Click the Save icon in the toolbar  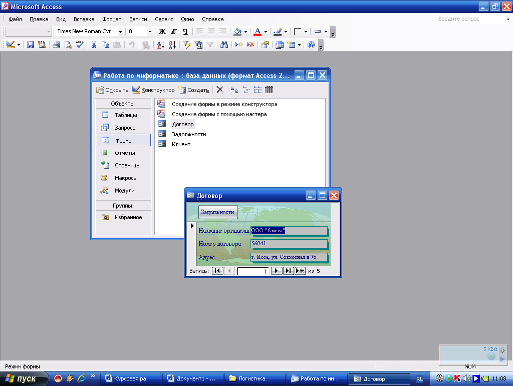point(30,44)
